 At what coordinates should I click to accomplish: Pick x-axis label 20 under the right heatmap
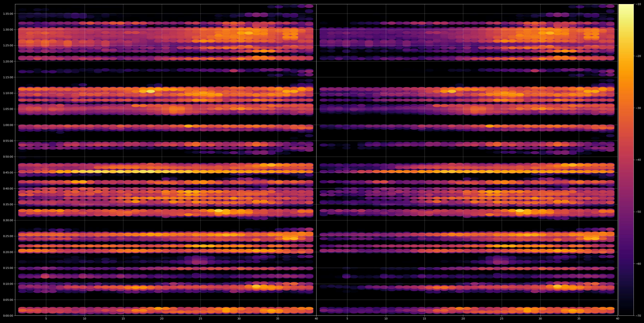[463, 319]
